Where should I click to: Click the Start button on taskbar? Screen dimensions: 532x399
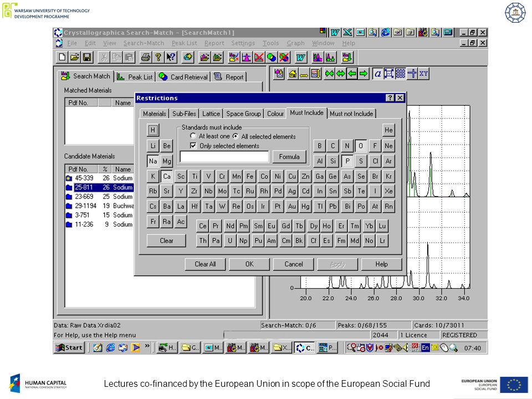(x=70, y=348)
